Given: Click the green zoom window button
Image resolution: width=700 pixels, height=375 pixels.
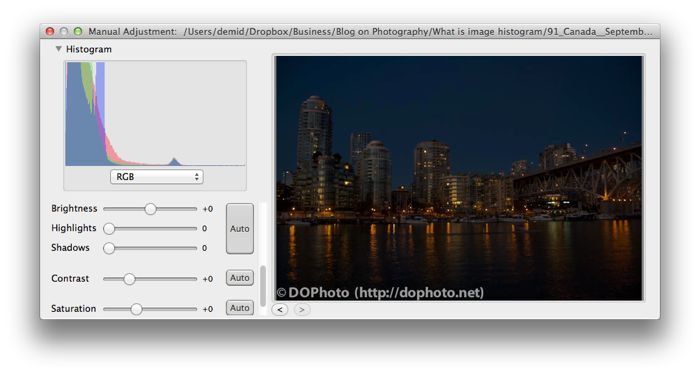Looking at the screenshot, I should pyautogui.click(x=78, y=31).
